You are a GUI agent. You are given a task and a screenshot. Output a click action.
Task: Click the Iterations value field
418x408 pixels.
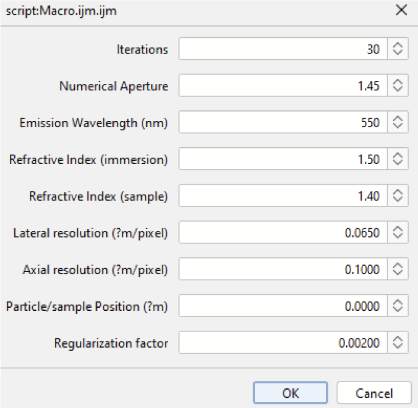tap(283, 49)
